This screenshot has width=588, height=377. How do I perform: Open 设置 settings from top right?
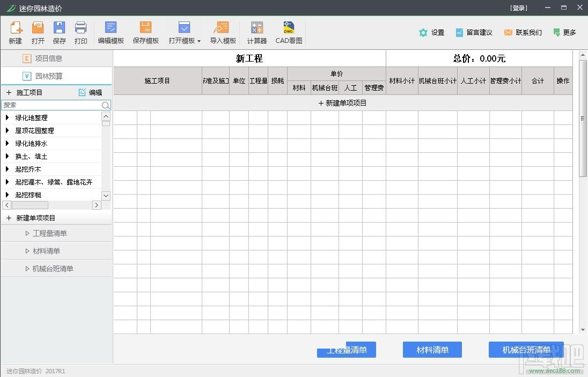[432, 33]
